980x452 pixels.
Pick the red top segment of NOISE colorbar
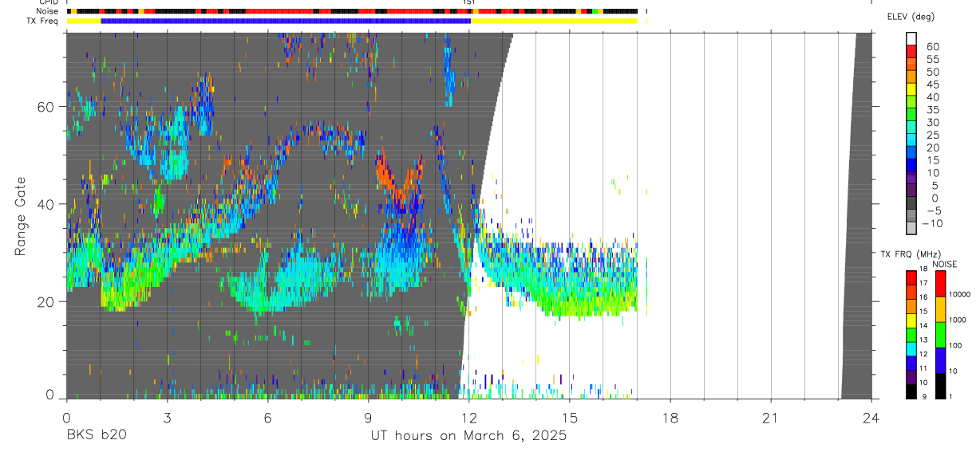(941, 284)
